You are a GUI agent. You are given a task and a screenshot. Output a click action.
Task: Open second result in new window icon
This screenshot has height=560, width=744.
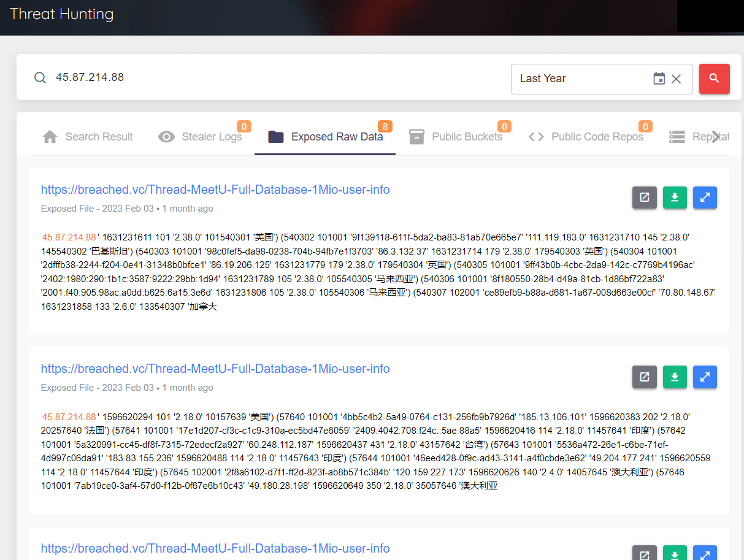click(645, 377)
